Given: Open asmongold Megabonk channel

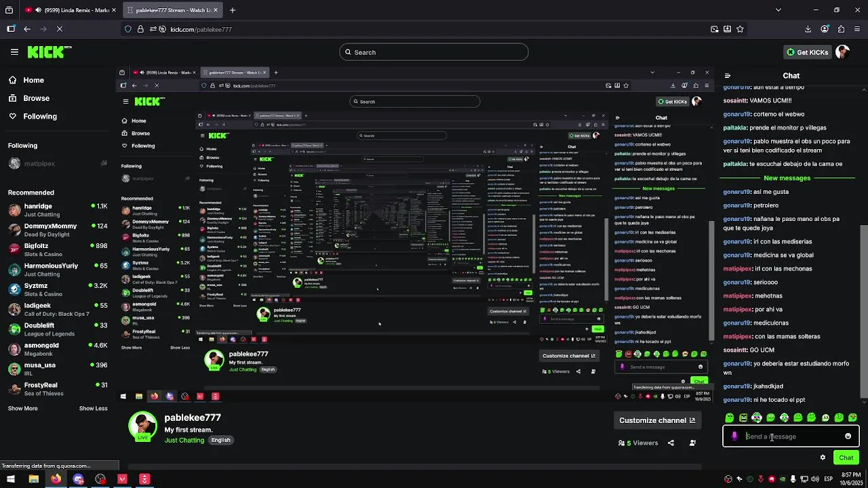Looking at the screenshot, I should (58, 349).
